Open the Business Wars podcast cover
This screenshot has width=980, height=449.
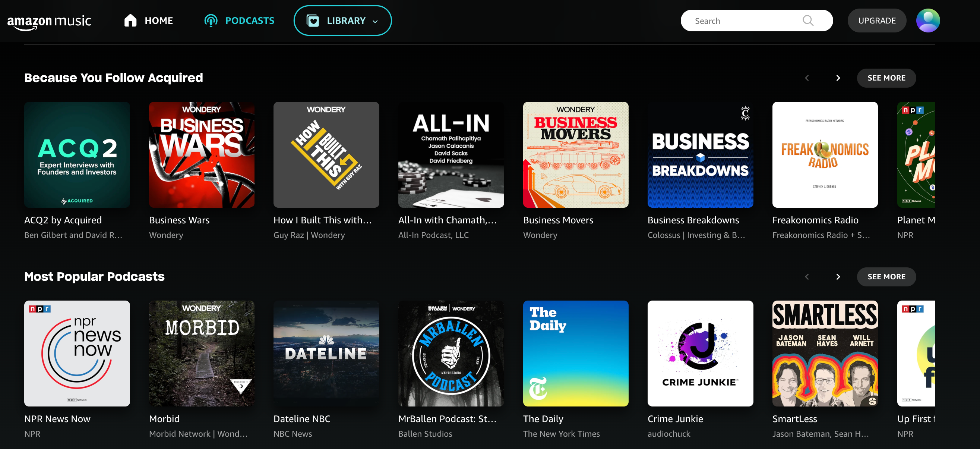[x=202, y=155]
